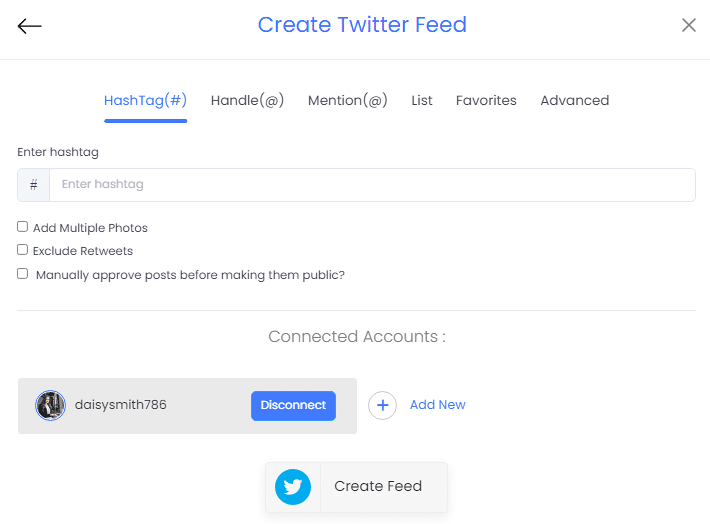
Task: Go to the Advanced tab
Action: pyautogui.click(x=575, y=100)
